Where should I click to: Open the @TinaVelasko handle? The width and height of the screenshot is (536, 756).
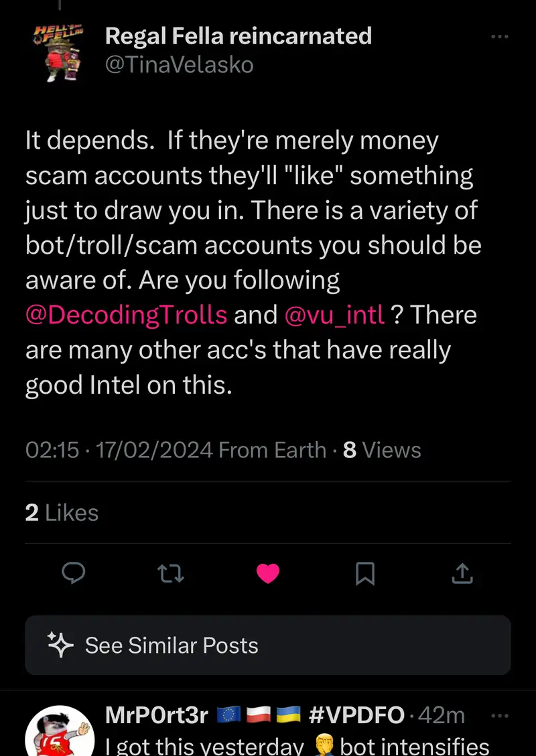pos(179,65)
